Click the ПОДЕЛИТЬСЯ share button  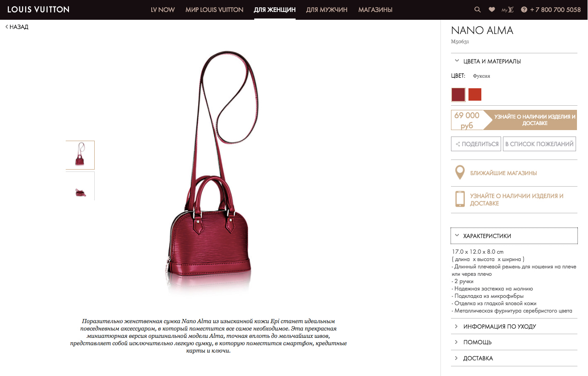pyautogui.click(x=476, y=144)
